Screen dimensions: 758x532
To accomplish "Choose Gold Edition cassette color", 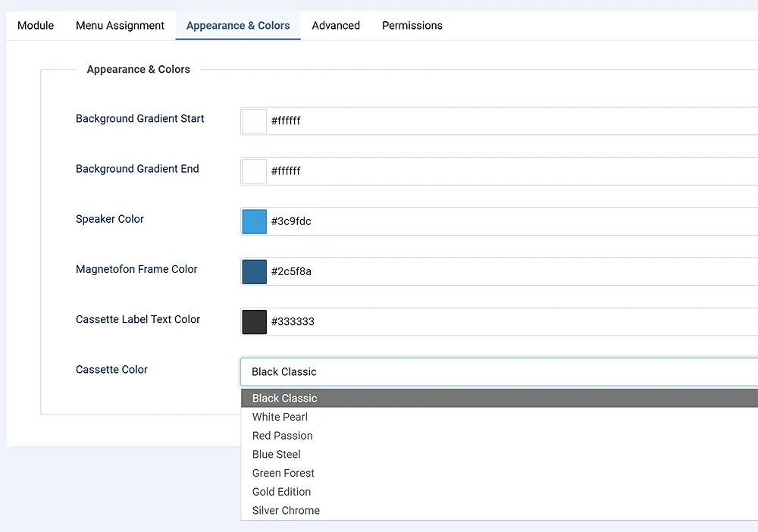I will pyautogui.click(x=282, y=492).
